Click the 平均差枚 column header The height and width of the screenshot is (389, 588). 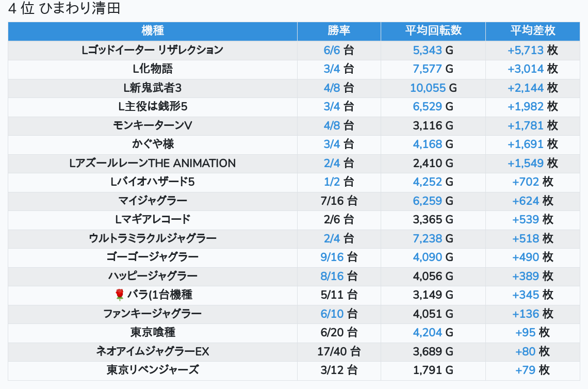click(533, 31)
